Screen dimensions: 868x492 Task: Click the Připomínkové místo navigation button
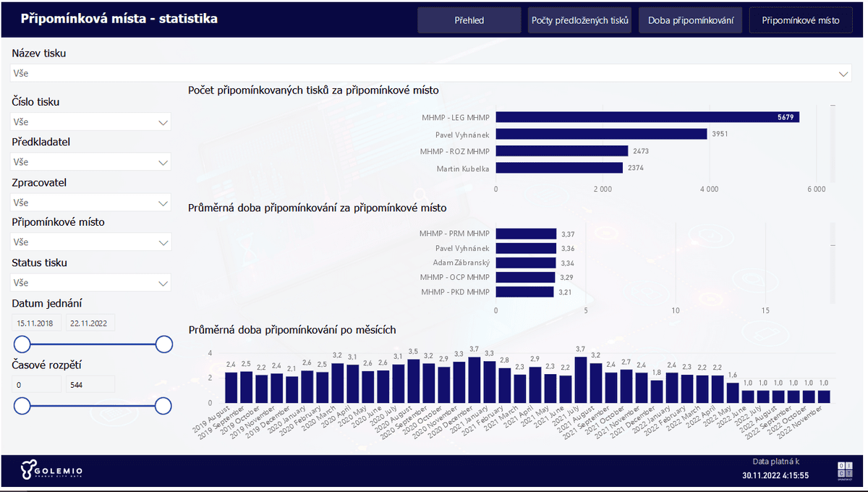(x=801, y=20)
